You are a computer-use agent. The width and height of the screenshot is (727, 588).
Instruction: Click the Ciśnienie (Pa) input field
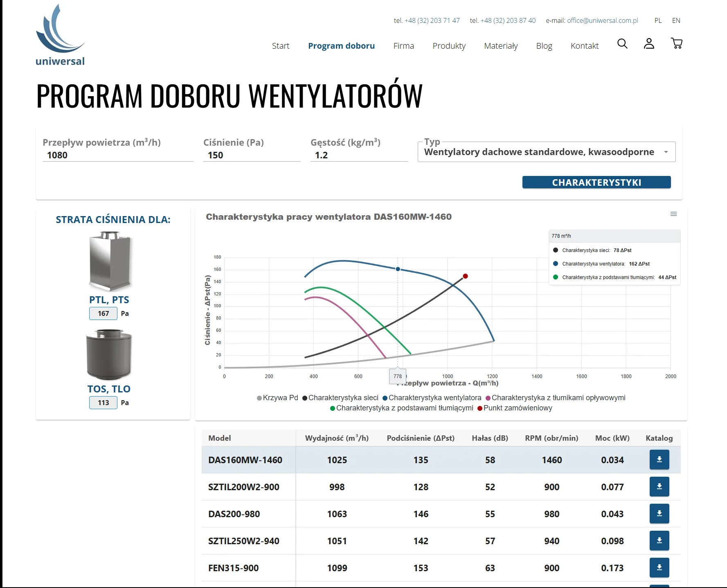[252, 155]
